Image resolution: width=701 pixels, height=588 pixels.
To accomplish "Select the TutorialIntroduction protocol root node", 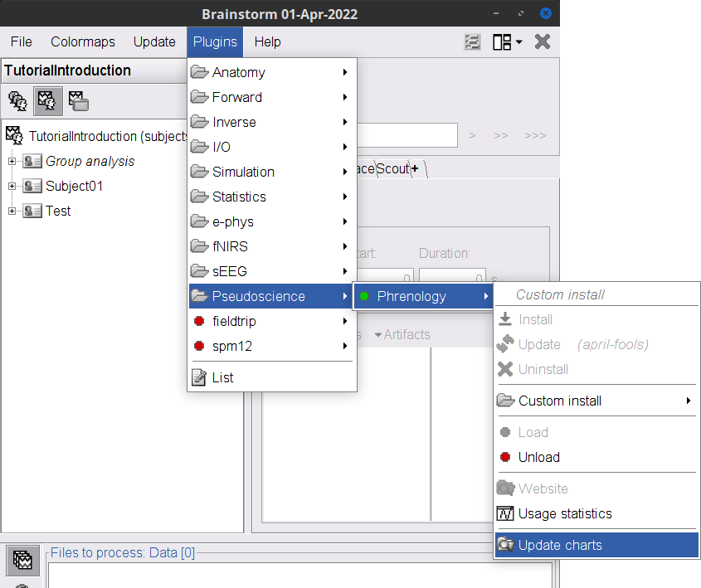I will click(x=96, y=136).
